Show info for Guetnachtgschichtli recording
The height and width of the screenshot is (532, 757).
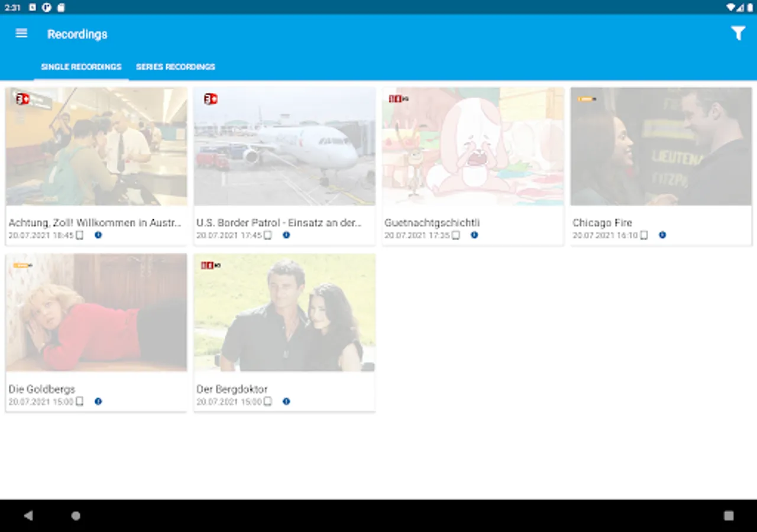point(474,235)
